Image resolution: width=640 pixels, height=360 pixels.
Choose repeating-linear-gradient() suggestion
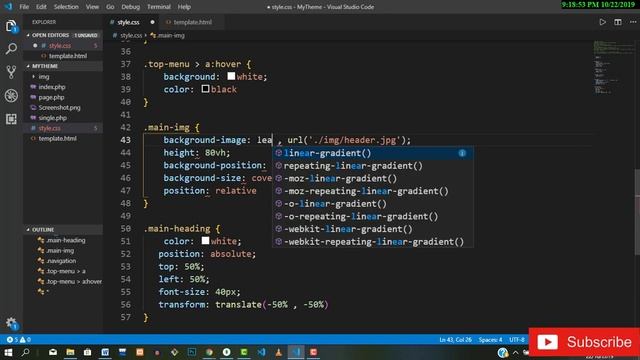(x=373, y=166)
